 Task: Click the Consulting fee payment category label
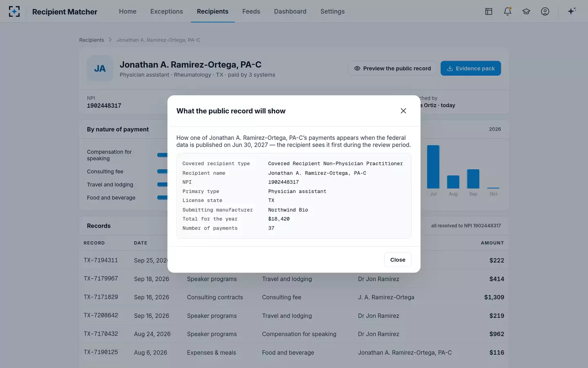pyautogui.click(x=105, y=172)
